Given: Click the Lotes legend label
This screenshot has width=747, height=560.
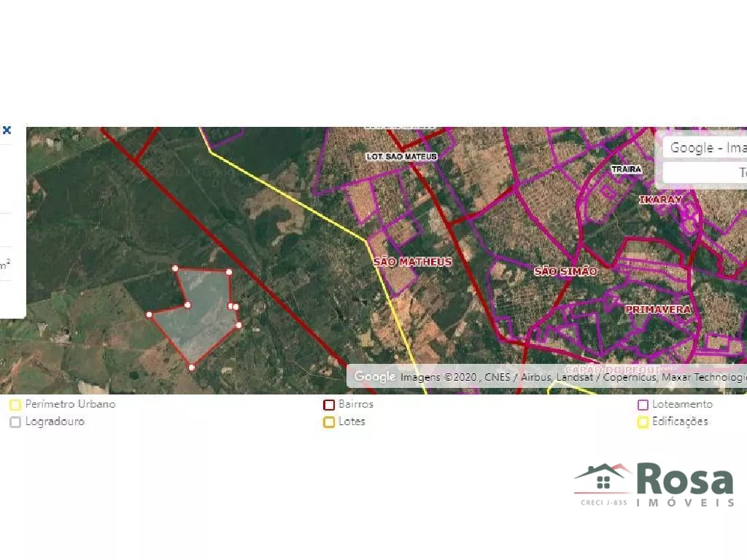Looking at the screenshot, I should [x=352, y=421].
